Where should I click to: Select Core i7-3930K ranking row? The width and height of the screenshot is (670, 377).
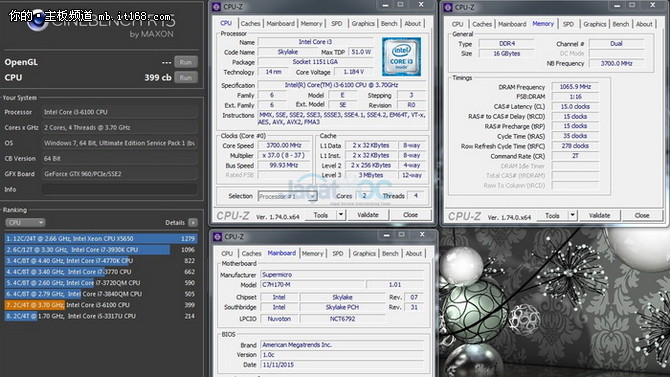coord(101,250)
